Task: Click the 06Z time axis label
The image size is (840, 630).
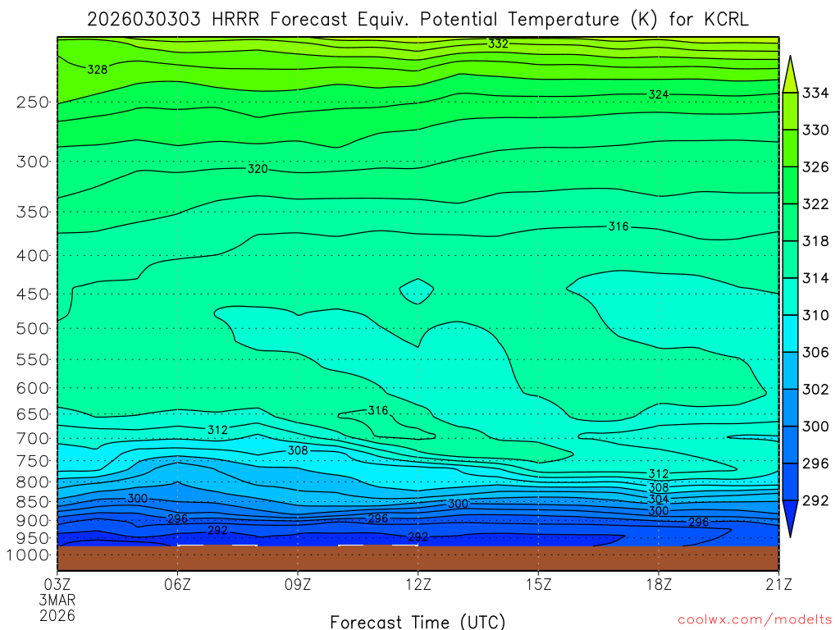Action: click(177, 584)
